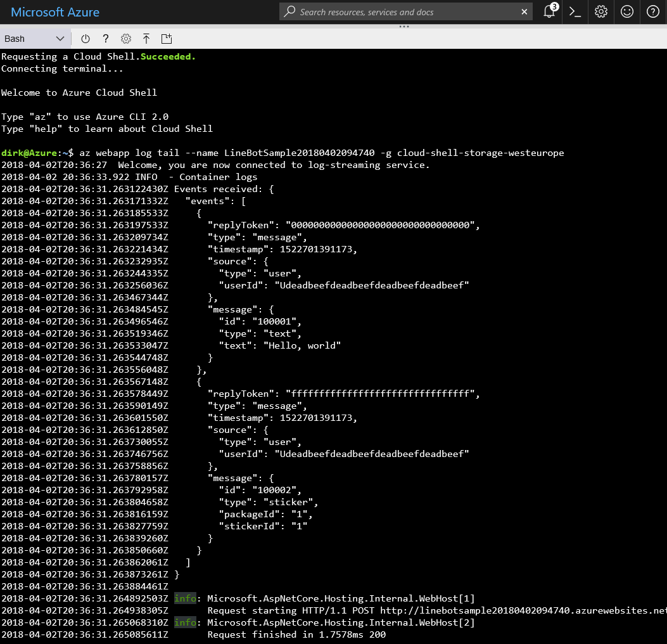Click 'Type "az" to use Azure CLI 2.0'
The image size is (667, 644).
[85, 117]
